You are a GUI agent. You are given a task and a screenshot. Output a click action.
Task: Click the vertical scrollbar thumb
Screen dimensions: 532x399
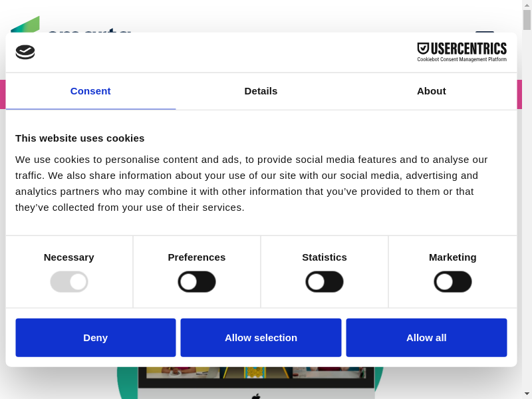(x=527, y=20)
